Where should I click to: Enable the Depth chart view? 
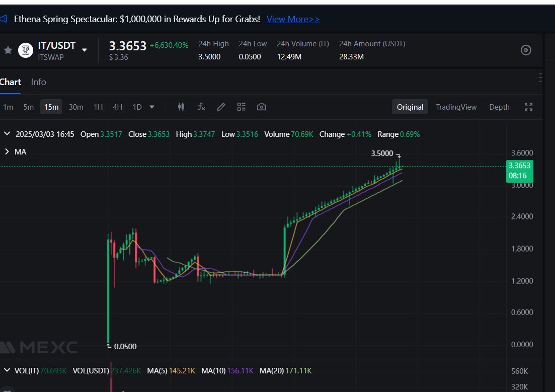click(499, 107)
